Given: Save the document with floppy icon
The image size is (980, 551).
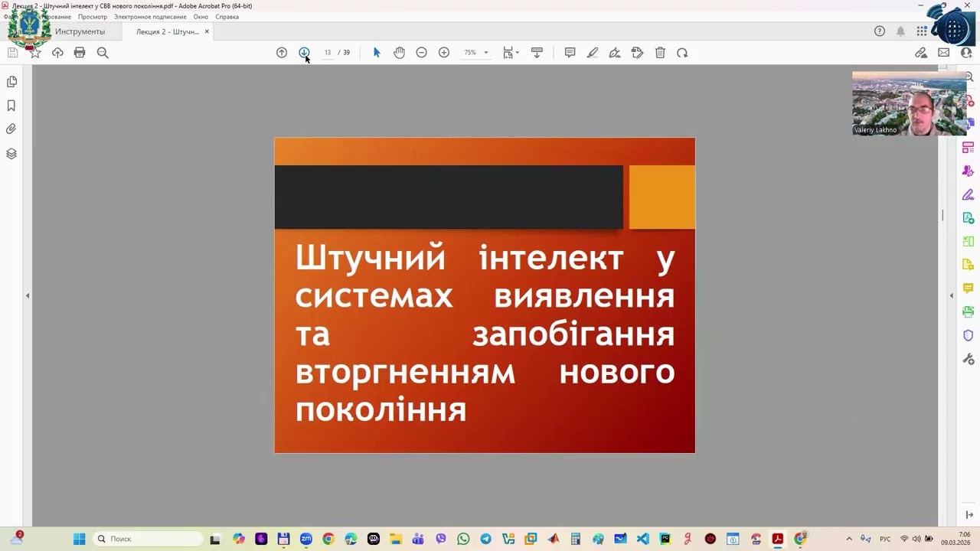Looking at the screenshot, I should coord(12,53).
